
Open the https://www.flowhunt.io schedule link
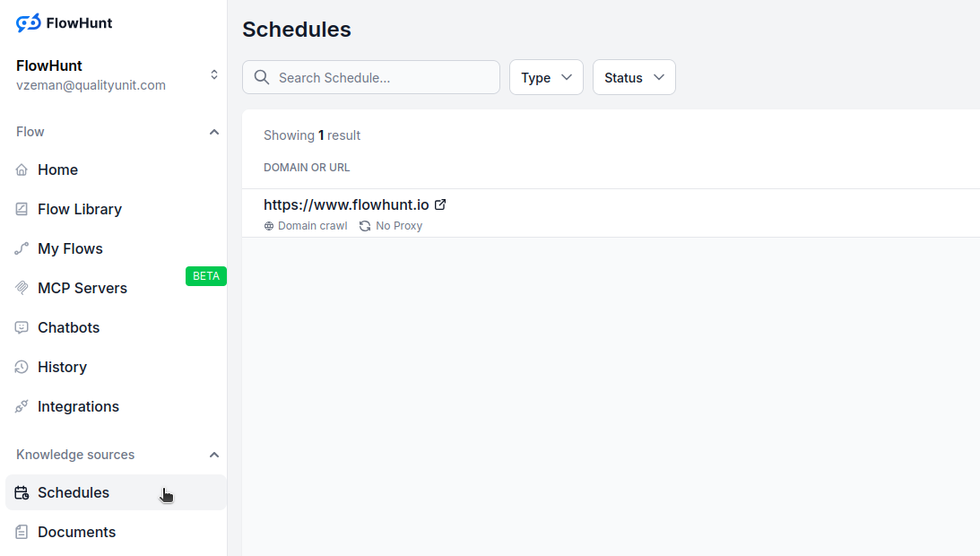346,204
